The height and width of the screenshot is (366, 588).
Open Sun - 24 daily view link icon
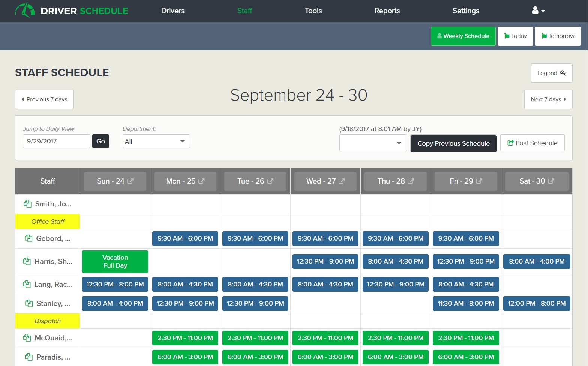coord(130,181)
